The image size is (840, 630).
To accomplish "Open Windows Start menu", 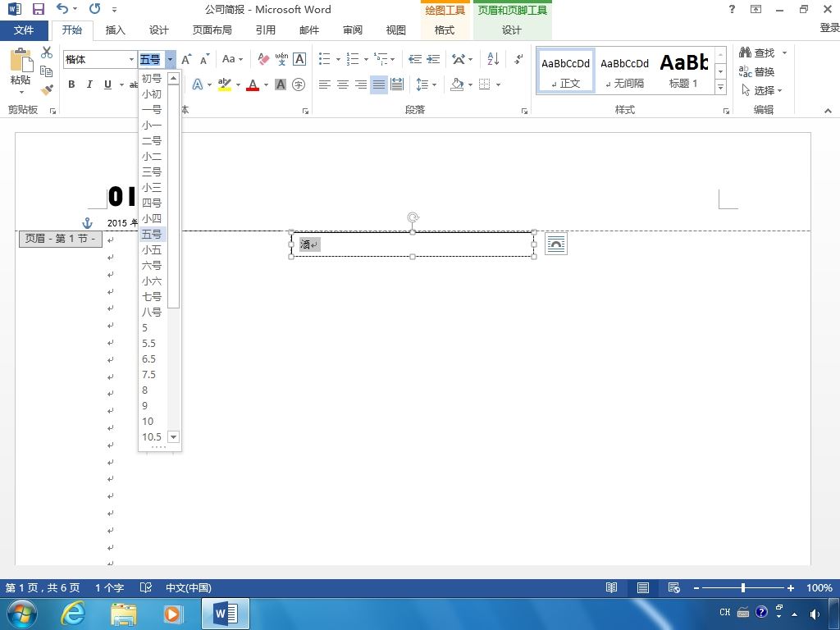I will (22, 614).
